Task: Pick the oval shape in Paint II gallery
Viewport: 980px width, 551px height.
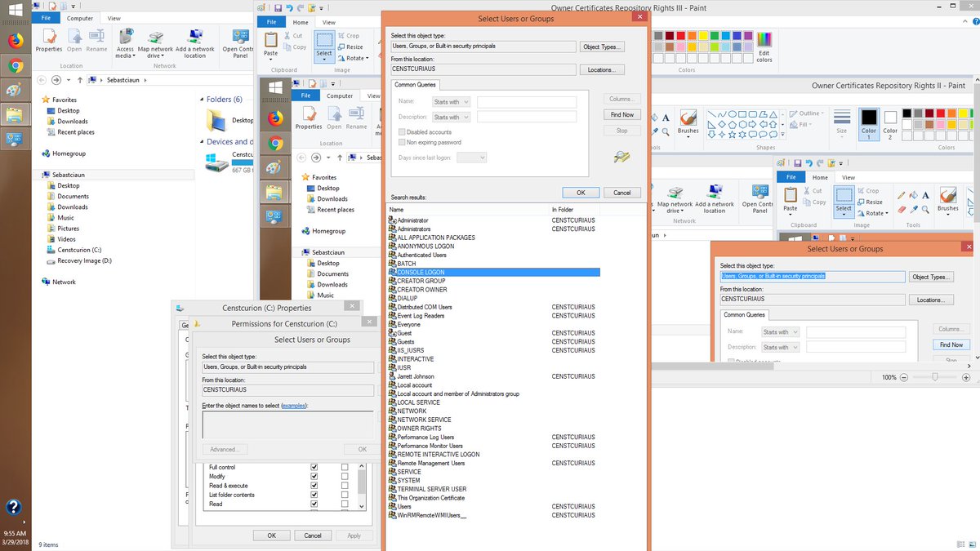Action: coord(733,114)
